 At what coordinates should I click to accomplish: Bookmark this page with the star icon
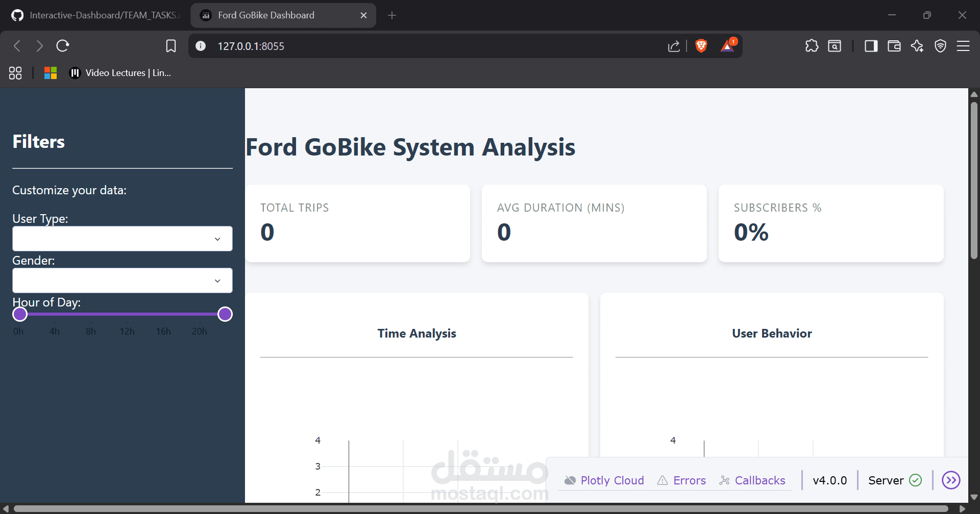171,45
